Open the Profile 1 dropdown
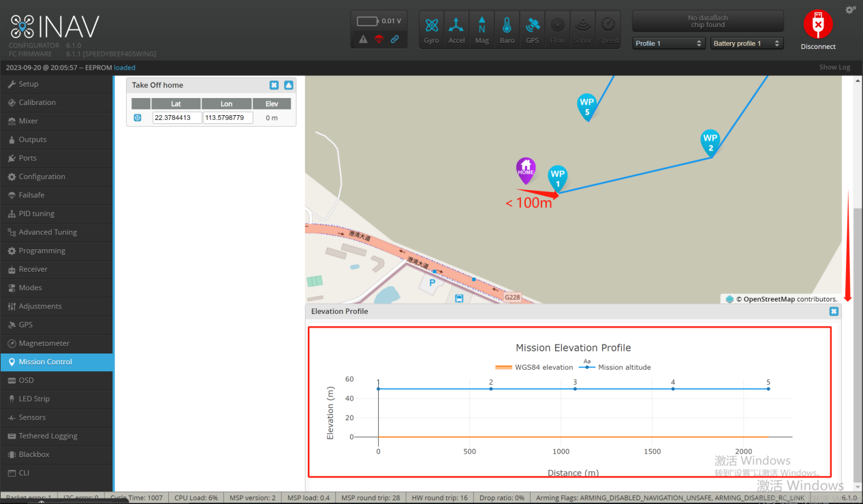Image resolution: width=863 pixels, height=504 pixels. coord(668,44)
